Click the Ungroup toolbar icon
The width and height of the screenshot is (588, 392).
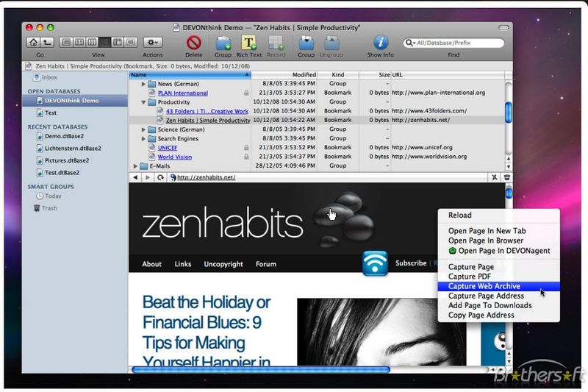(x=331, y=43)
